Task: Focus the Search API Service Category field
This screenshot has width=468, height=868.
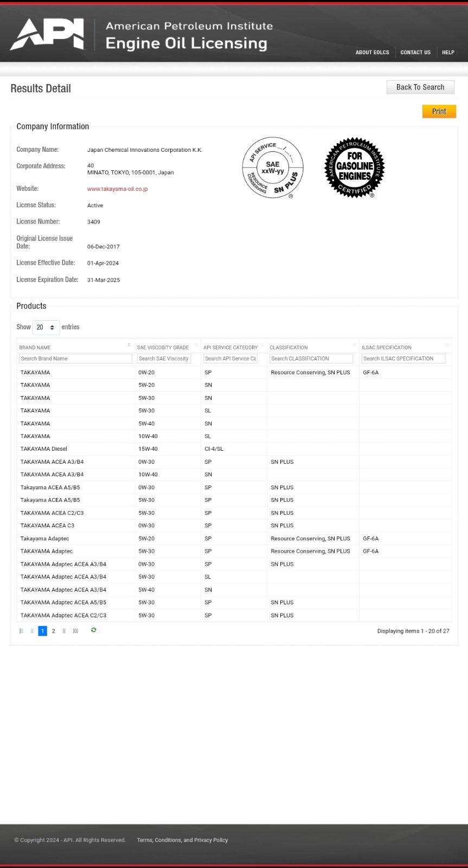Action: tap(230, 359)
